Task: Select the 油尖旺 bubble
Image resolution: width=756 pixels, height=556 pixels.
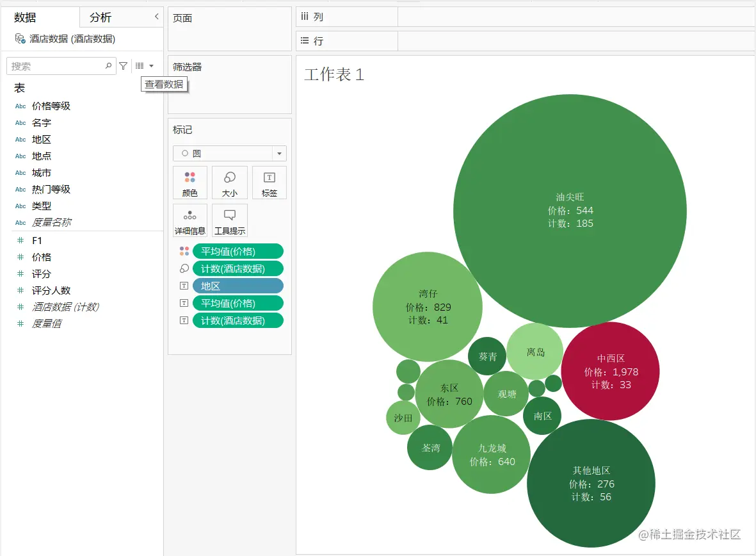Action: click(x=570, y=211)
